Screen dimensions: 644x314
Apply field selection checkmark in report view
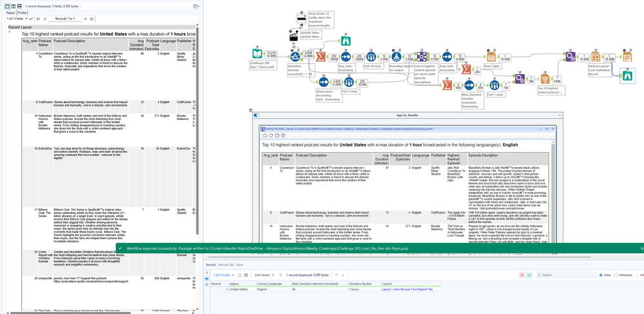[31, 19]
